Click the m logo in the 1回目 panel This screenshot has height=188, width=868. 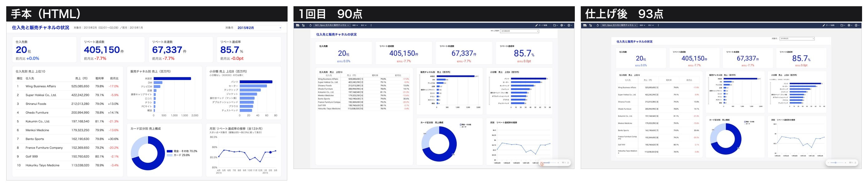pyautogui.click(x=298, y=25)
